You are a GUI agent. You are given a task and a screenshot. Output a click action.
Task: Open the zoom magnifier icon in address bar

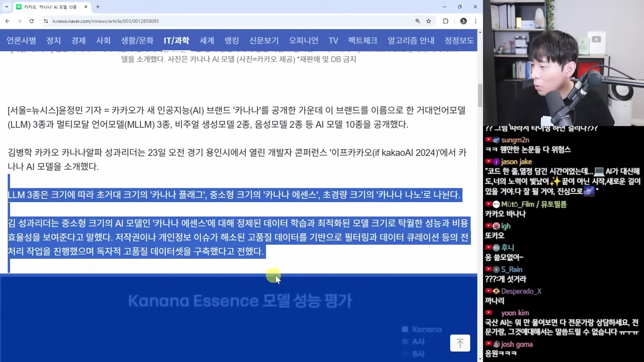coord(418,21)
